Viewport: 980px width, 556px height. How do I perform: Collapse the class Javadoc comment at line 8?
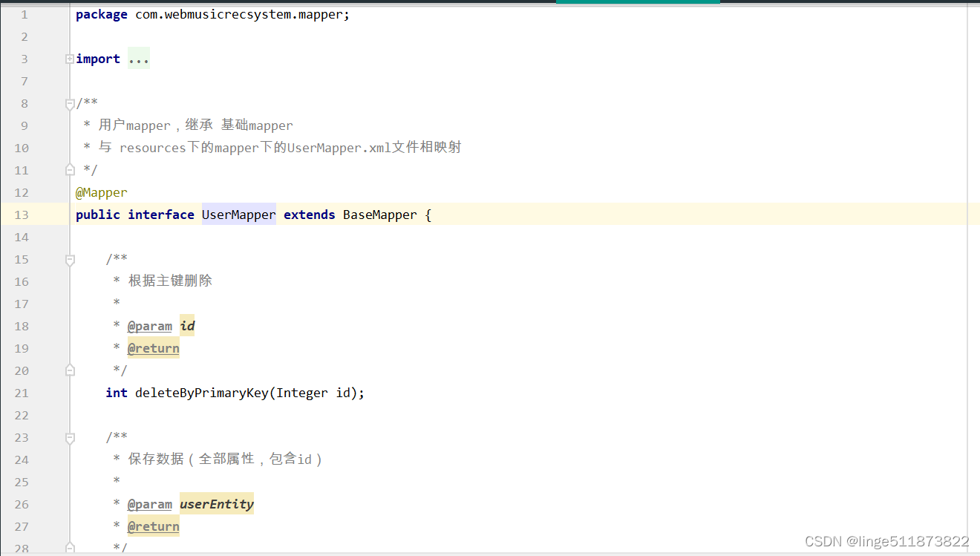pyautogui.click(x=70, y=103)
